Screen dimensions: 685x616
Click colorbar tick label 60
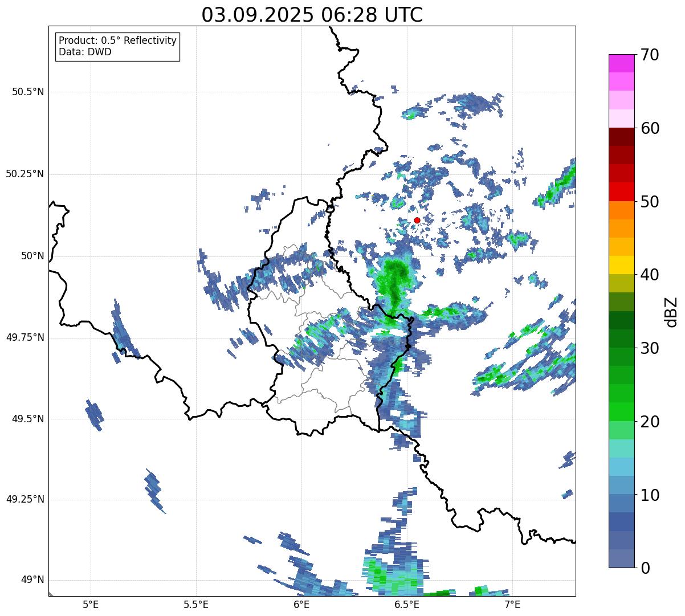coord(650,128)
